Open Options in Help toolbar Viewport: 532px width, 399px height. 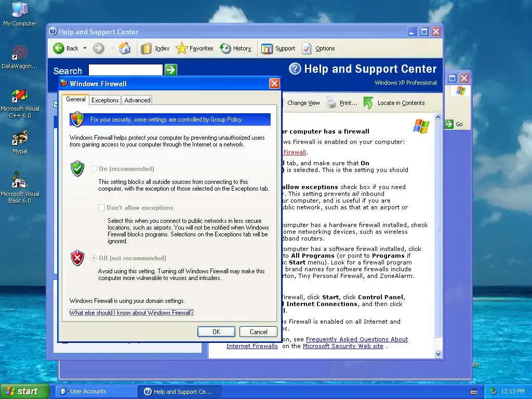(318, 48)
